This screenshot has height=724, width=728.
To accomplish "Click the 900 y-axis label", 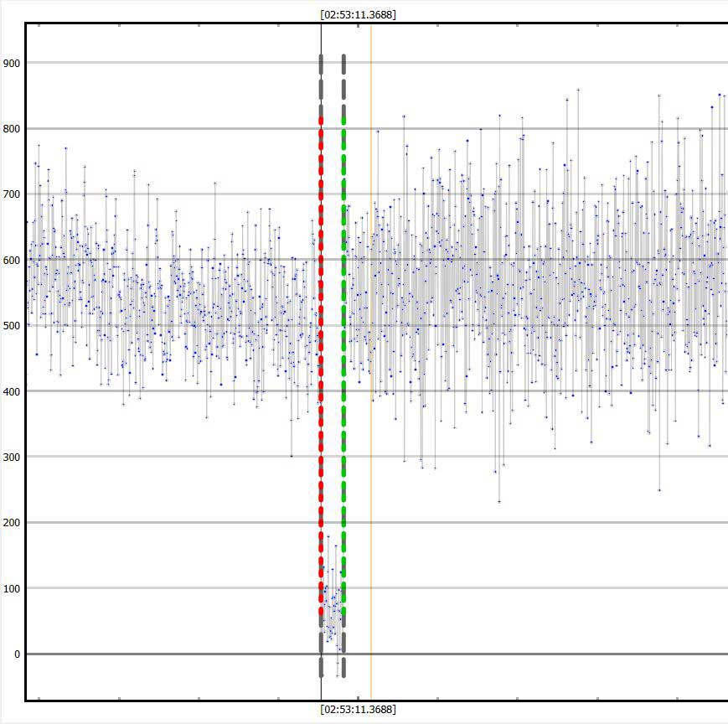I will click(12, 63).
